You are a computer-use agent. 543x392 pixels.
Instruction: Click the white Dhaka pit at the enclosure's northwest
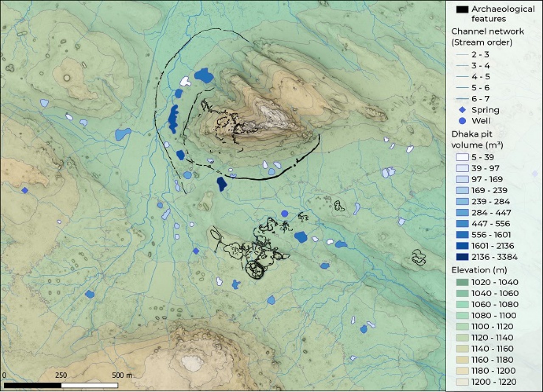(x=185, y=81)
